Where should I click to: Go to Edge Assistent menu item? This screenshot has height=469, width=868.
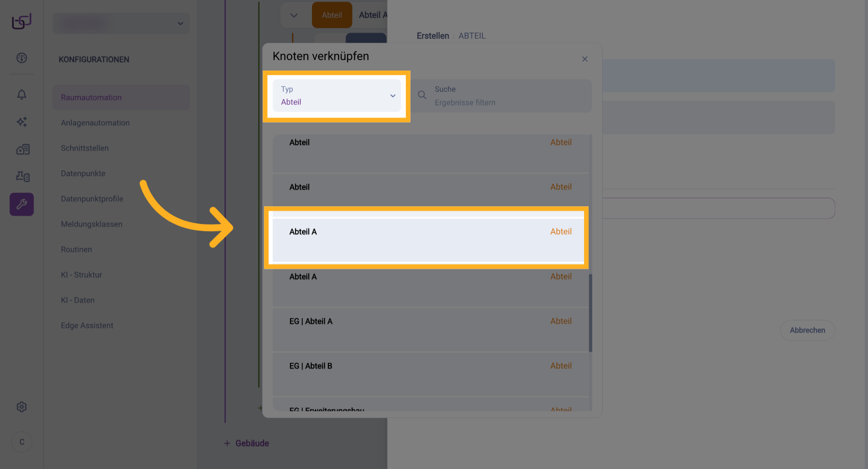click(x=87, y=326)
